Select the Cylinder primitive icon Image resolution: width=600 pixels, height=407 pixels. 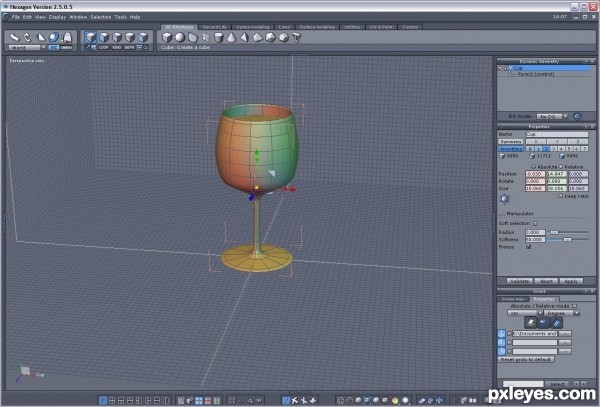[x=218, y=37]
